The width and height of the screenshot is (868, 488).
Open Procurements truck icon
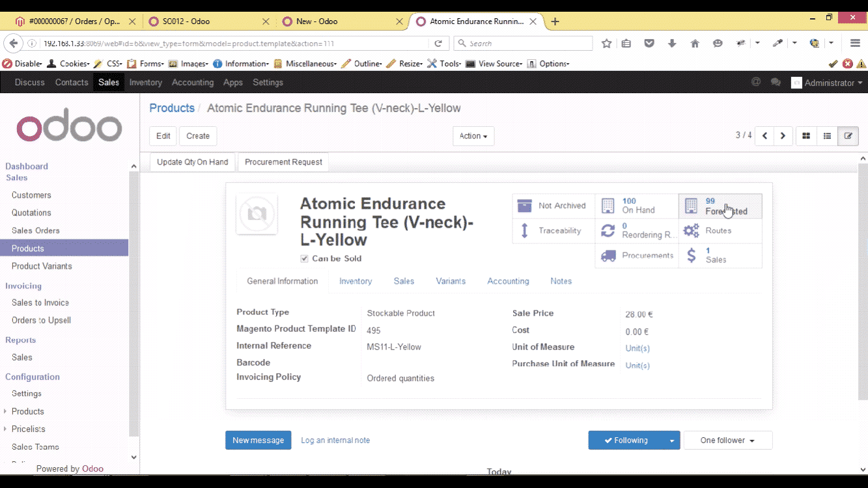click(608, 256)
